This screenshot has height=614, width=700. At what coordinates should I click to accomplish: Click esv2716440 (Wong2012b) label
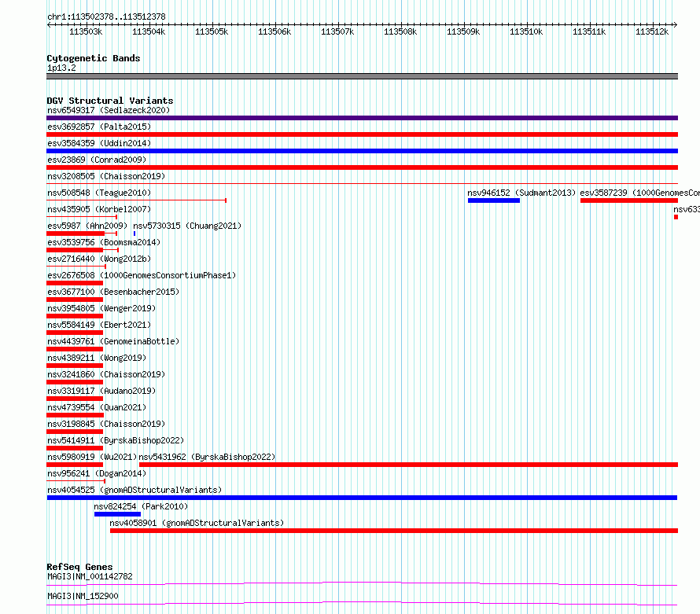[x=99, y=259]
